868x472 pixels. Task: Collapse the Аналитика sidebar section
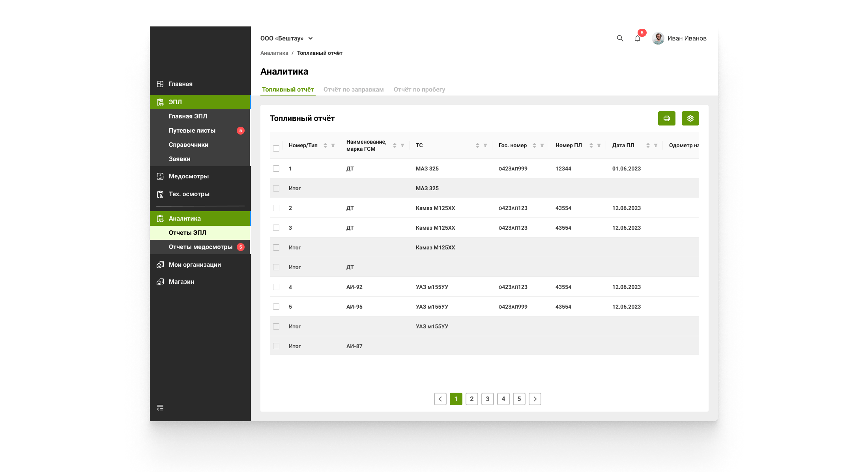200,219
